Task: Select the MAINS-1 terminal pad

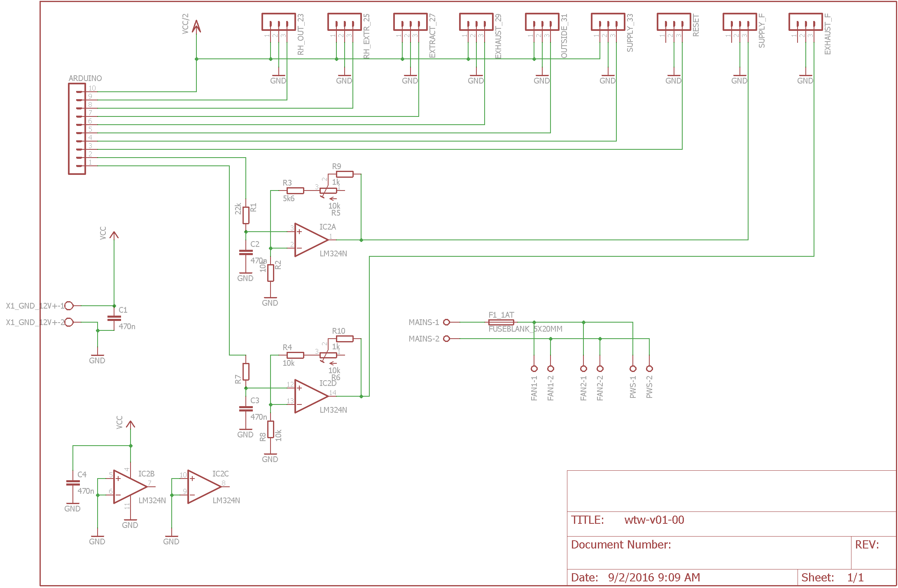Action: [x=446, y=322]
